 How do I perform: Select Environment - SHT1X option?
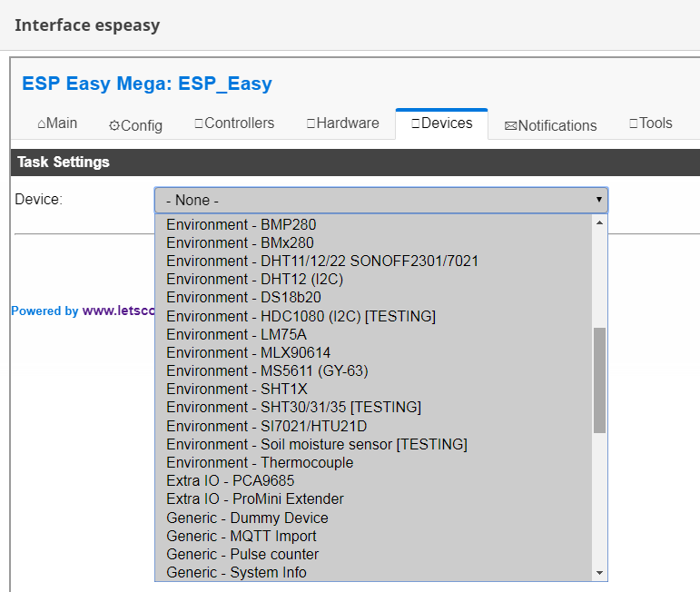tap(373, 390)
